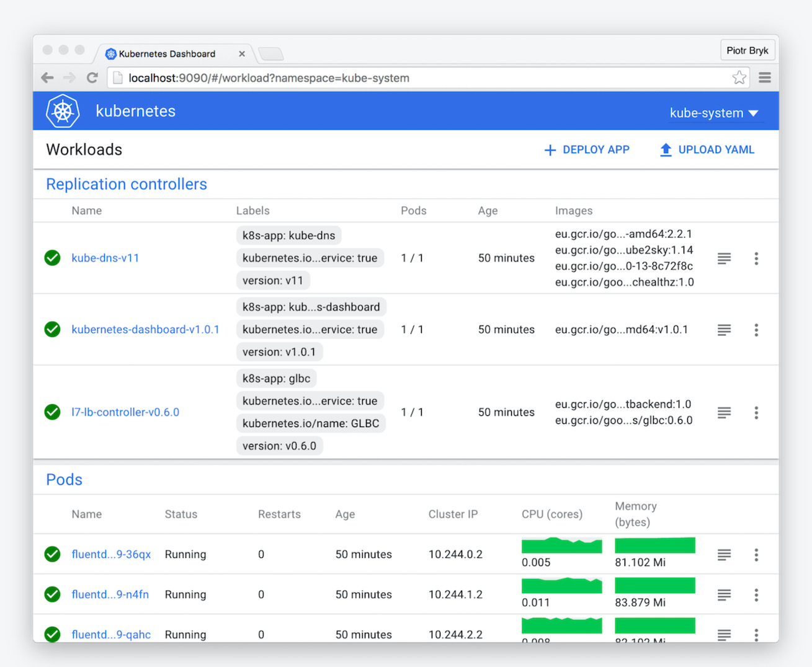Open logs for pod fluentd...9-n4fn

(724, 594)
